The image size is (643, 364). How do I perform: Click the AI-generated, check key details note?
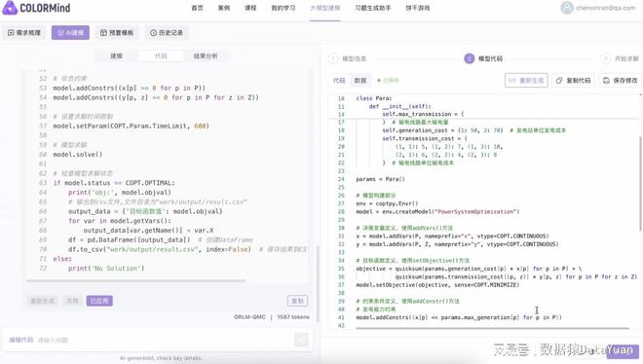161,358
